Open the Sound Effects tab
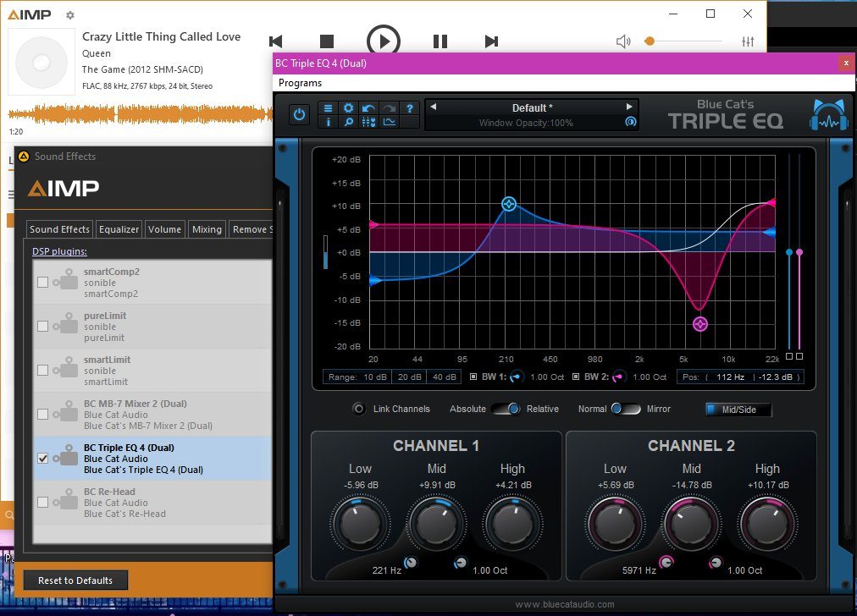The image size is (857, 616). [x=59, y=229]
